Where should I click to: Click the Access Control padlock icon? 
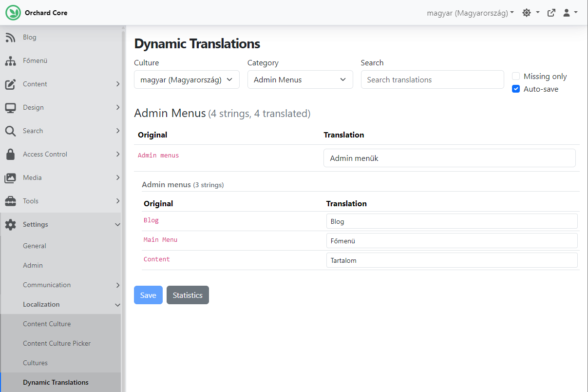tap(10, 154)
